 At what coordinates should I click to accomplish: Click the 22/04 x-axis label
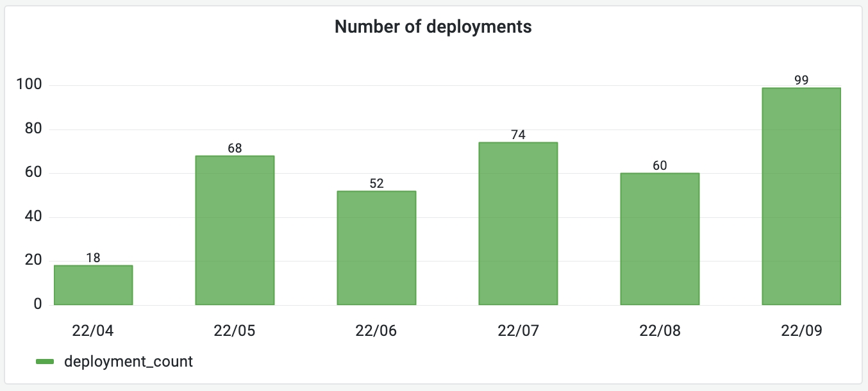click(93, 331)
